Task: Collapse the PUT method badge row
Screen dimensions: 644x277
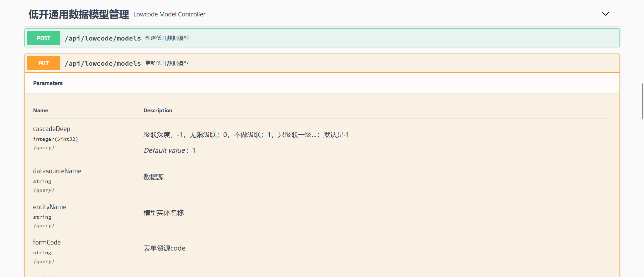Action: [44, 63]
